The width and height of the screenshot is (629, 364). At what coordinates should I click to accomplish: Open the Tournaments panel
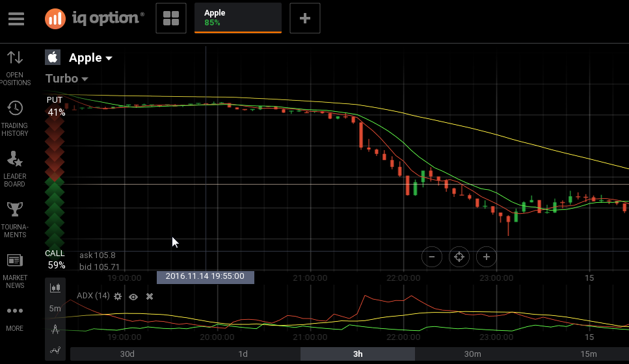[15, 220]
